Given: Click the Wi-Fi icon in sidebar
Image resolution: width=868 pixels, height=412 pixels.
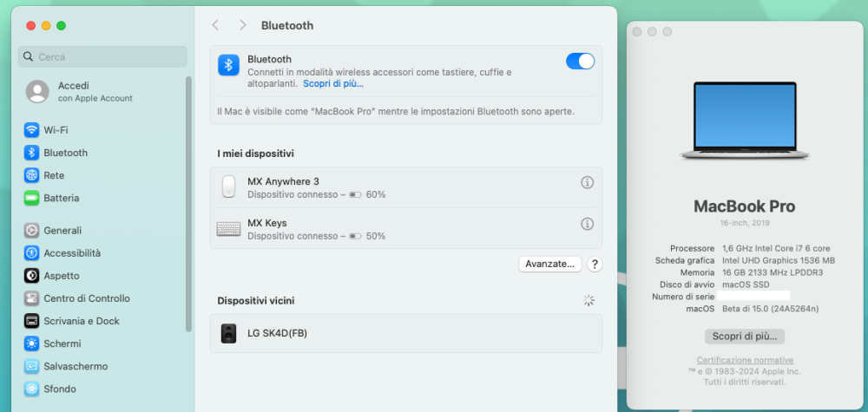Looking at the screenshot, I should tap(31, 130).
